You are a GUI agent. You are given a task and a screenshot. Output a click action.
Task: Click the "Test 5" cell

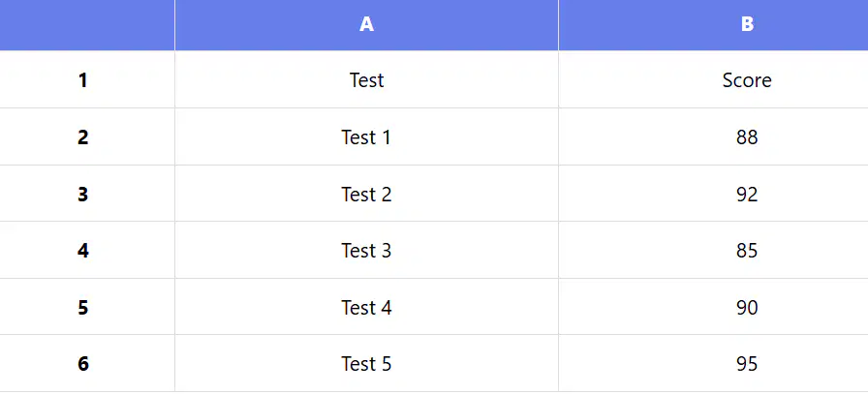pos(366,363)
